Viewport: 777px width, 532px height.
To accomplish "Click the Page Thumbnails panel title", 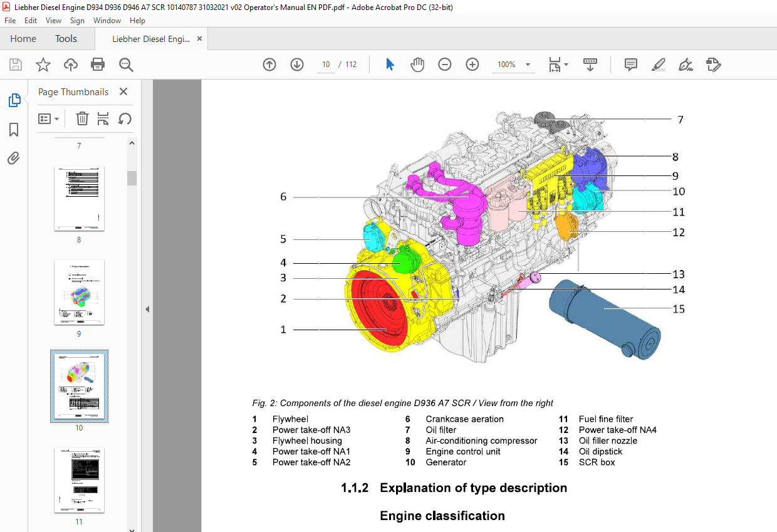I will click(x=73, y=92).
